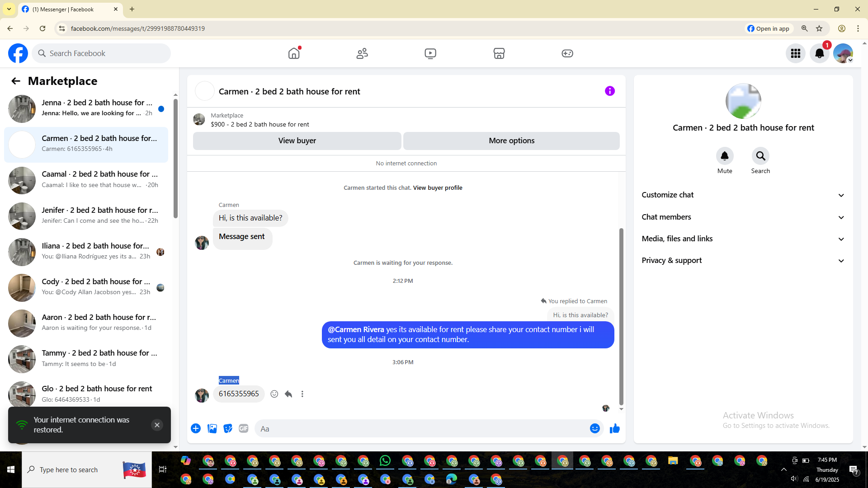Go to Home feed icon
868x488 pixels.
294,53
